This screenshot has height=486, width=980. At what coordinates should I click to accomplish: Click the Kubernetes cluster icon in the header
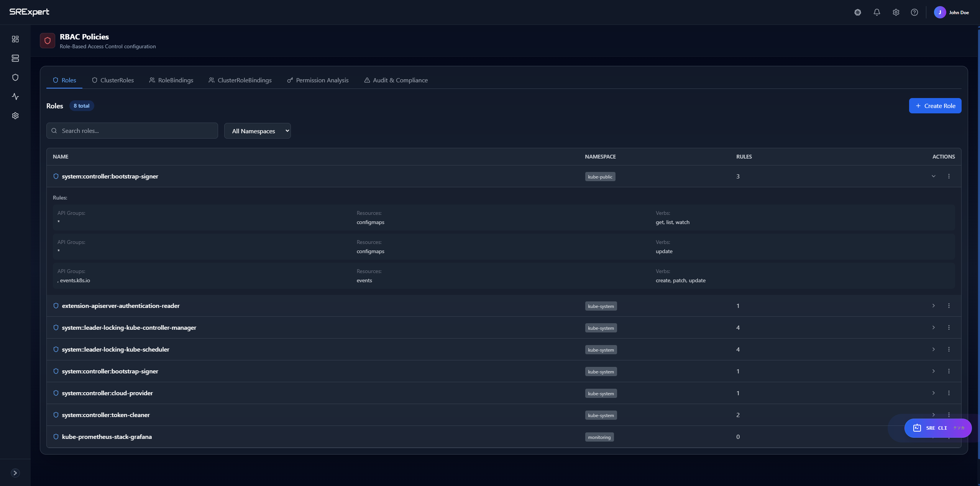pos(857,12)
